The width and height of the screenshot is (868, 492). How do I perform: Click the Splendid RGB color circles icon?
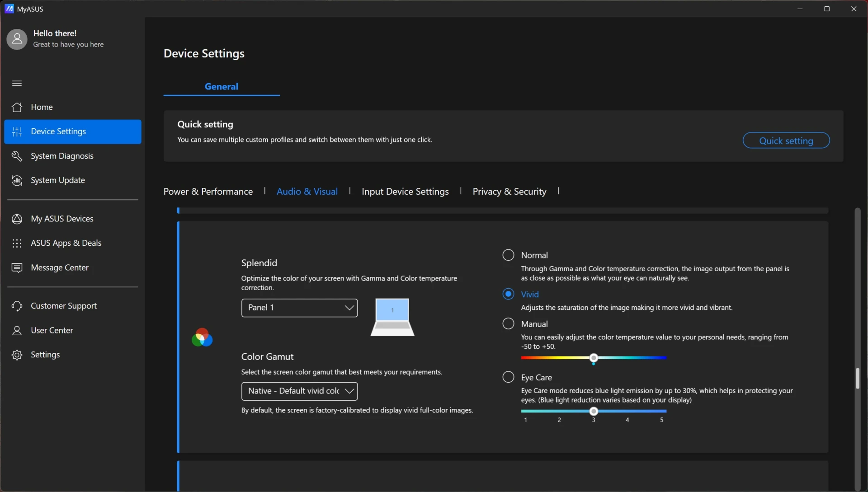click(202, 337)
